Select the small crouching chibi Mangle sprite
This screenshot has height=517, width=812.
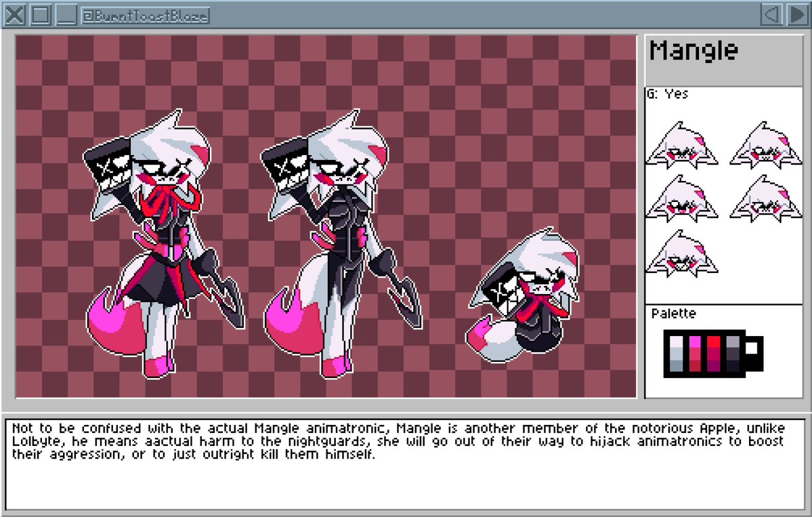pos(523,295)
